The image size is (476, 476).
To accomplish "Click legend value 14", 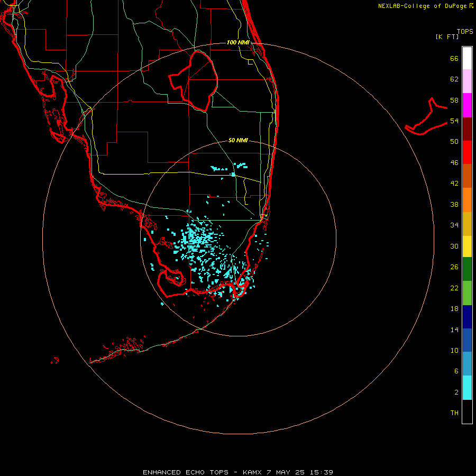I will pyautogui.click(x=454, y=329).
